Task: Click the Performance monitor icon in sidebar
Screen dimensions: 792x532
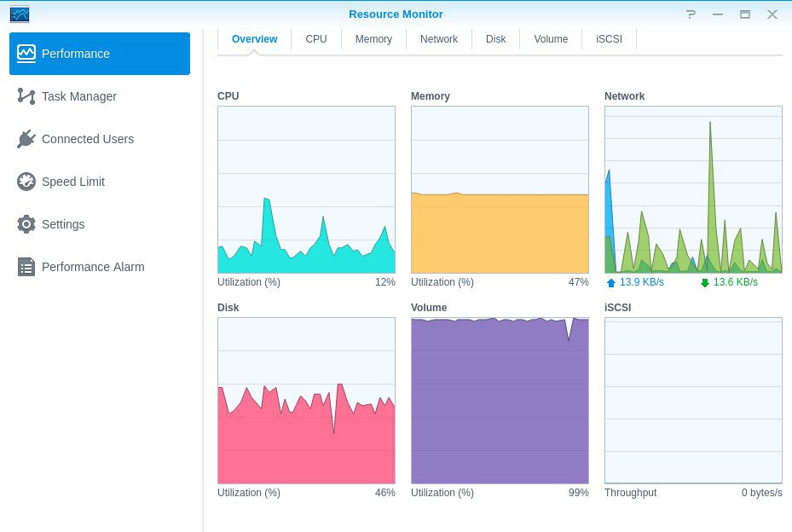Action: [26, 54]
